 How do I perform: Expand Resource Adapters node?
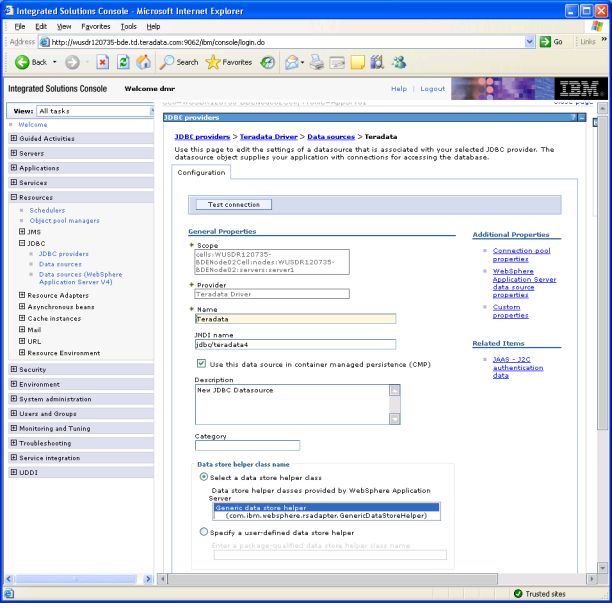(x=22, y=295)
